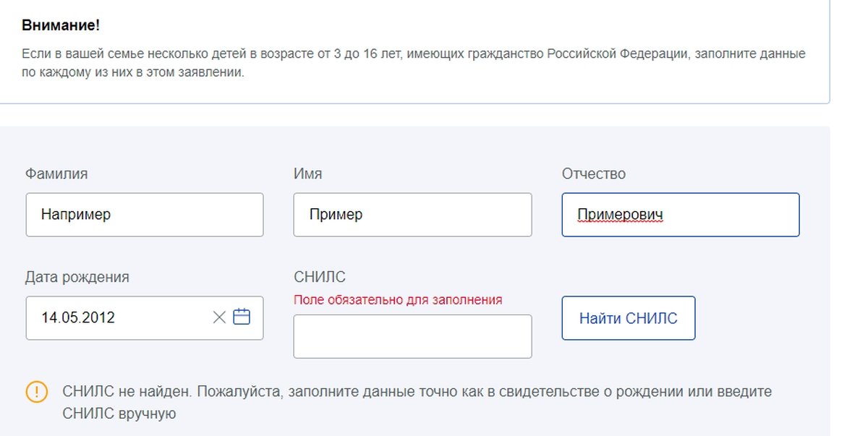Select the Отчество input with Примерович
Viewport: 868px width, 436px height.
tap(680, 215)
